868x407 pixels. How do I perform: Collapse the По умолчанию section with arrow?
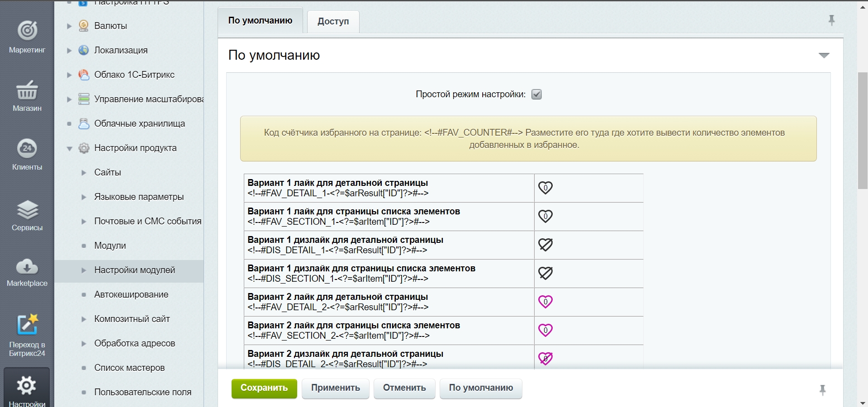click(824, 56)
